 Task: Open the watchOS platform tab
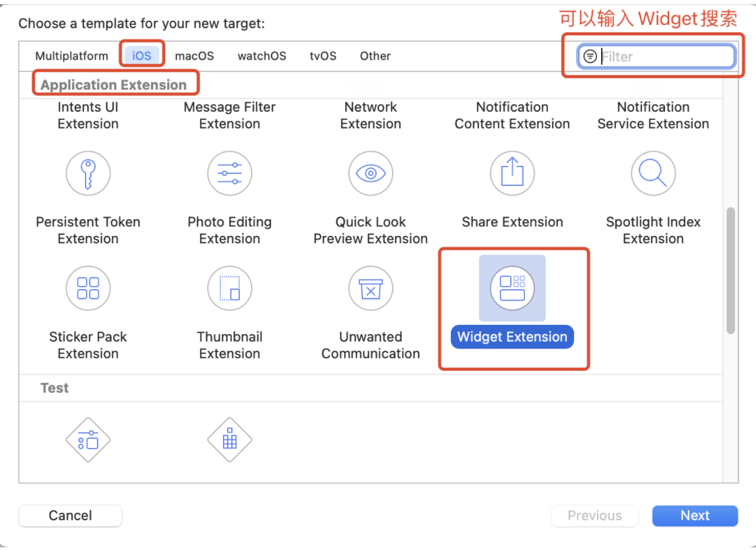262,56
